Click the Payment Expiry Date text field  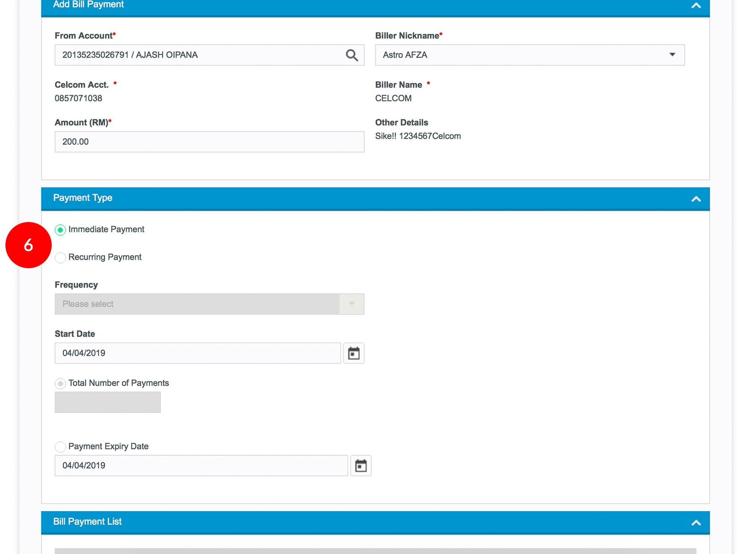point(201,465)
